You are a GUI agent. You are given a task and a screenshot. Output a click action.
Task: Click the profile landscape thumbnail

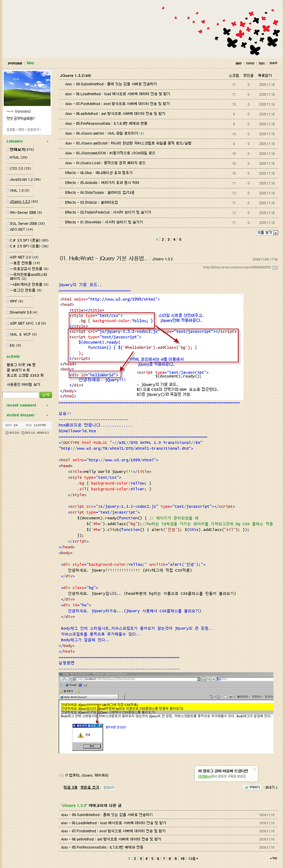pos(27,89)
